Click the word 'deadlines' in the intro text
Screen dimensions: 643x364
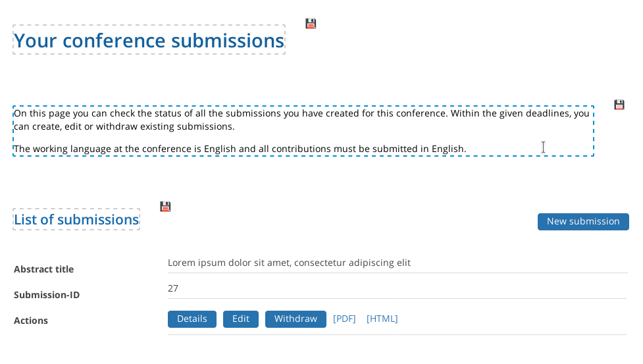click(x=548, y=113)
